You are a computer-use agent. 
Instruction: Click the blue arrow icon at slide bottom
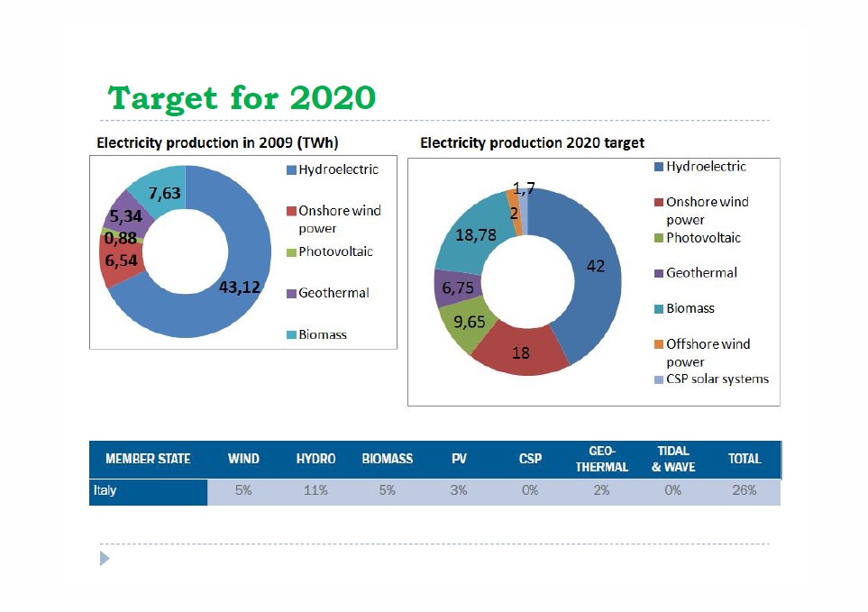(x=104, y=559)
